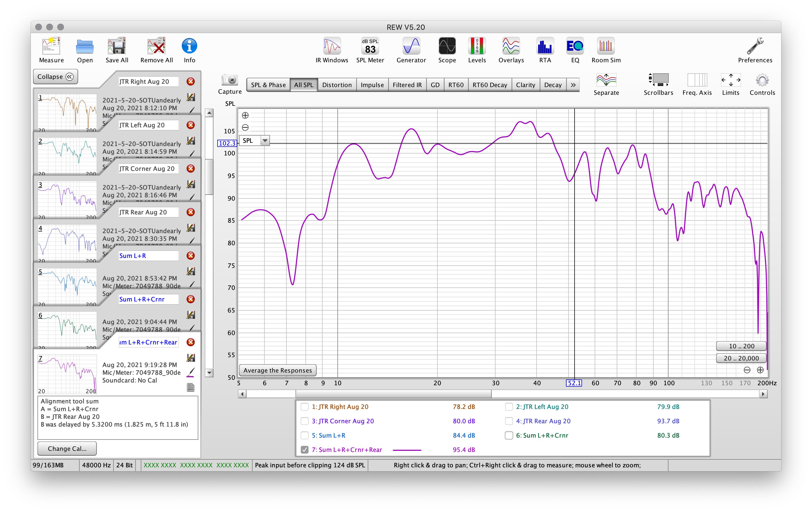The image size is (812, 512).
Task: Set range to 10 .. 200
Action: coord(741,346)
